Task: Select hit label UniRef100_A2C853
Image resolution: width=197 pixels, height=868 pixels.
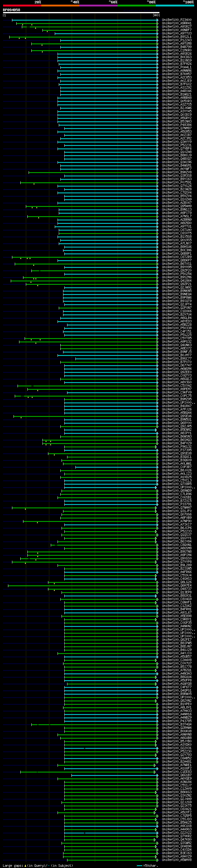Action: click(x=176, y=78)
